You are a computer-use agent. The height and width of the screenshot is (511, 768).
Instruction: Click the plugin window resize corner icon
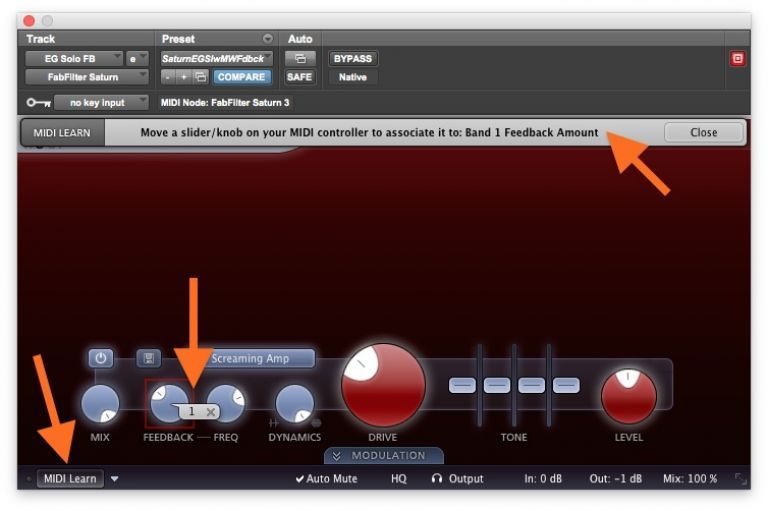coord(740,479)
